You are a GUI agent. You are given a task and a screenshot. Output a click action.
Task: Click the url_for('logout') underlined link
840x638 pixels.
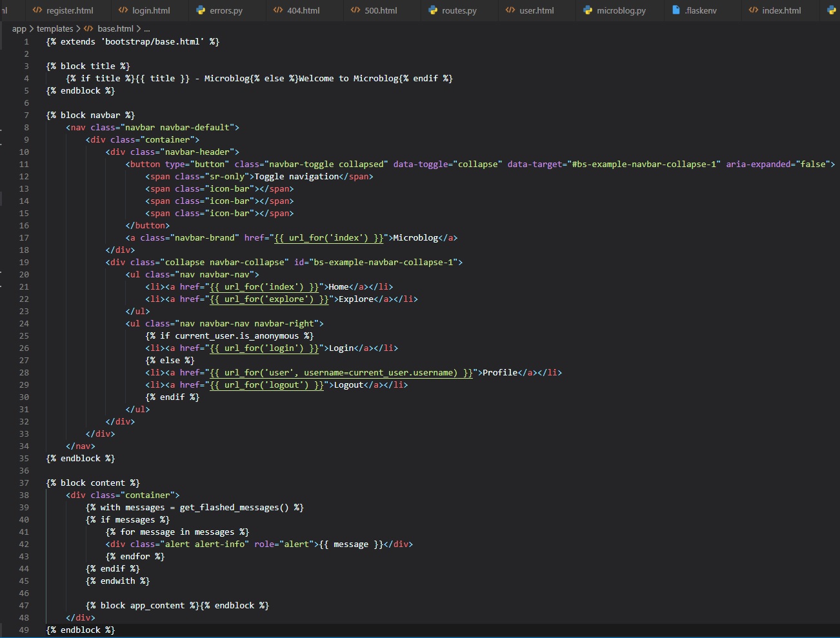pyautogui.click(x=266, y=385)
